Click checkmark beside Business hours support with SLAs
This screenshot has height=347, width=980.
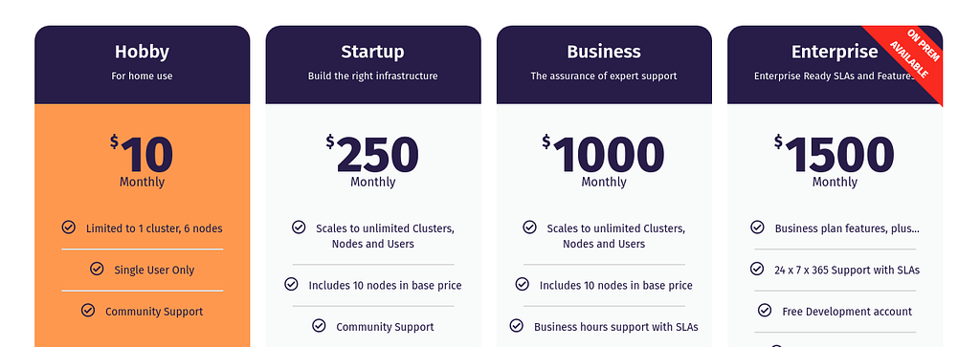[x=516, y=325]
